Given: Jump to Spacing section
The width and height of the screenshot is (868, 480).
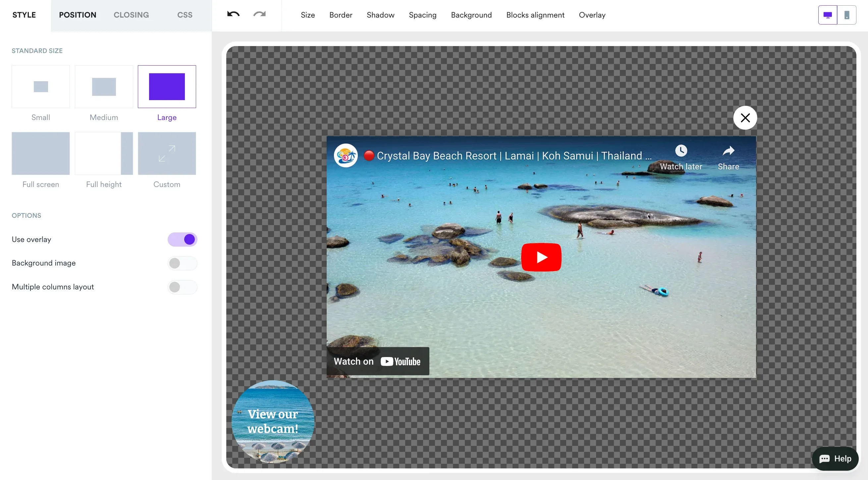Looking at the screenshot, I should tap(422, 15).
